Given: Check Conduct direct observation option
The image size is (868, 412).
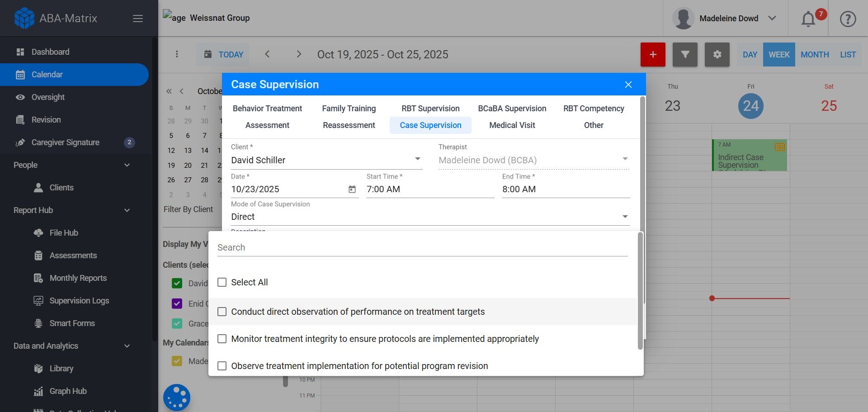Looking at the screenshot, I should pos(222,312).
